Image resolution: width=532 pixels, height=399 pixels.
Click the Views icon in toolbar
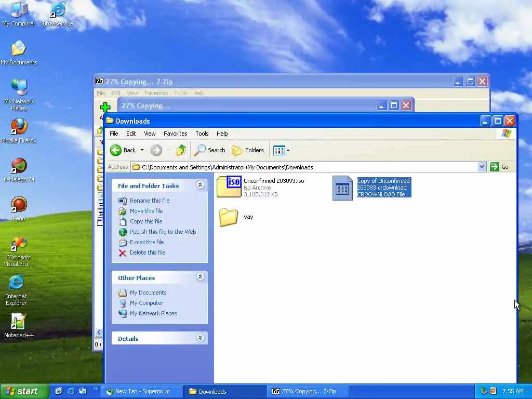tap(279, 150)
